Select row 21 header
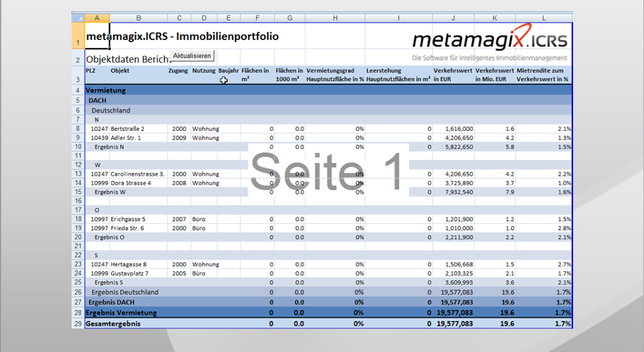 pyautogui.click(x=78, y=246)
